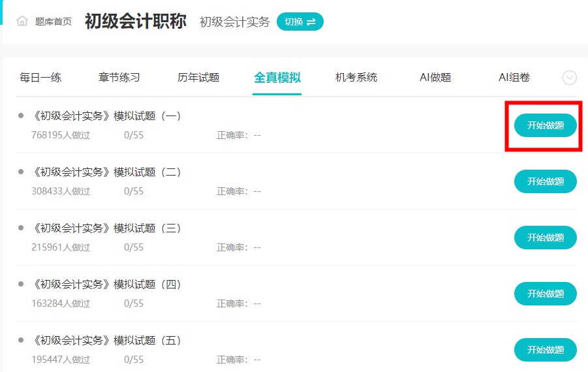The width and height of the screenshot is (588, 372).
Task: Select the 全真模拟 tab
Action: coord(277,78)
